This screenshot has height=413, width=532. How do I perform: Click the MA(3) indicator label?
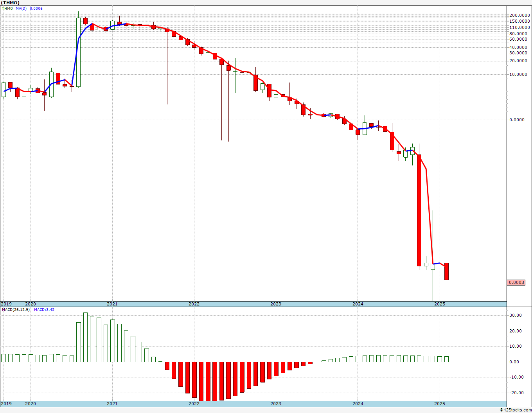[22, 9]
